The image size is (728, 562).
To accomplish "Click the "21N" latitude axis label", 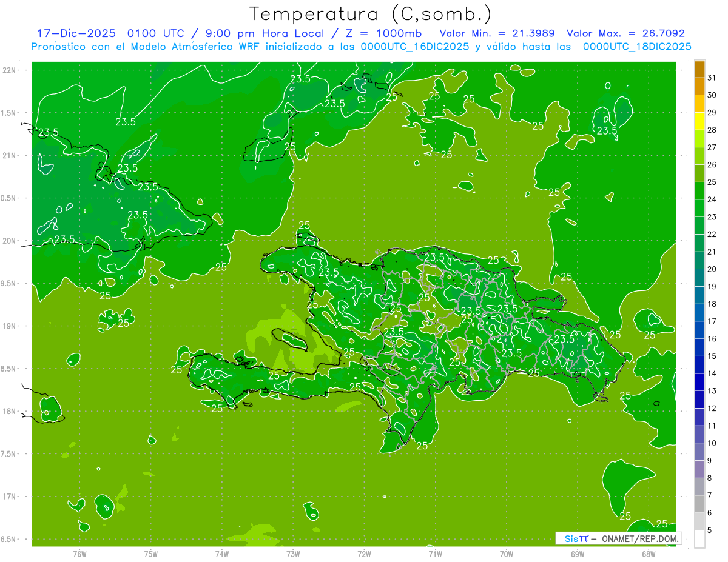I will click(10, 156).
